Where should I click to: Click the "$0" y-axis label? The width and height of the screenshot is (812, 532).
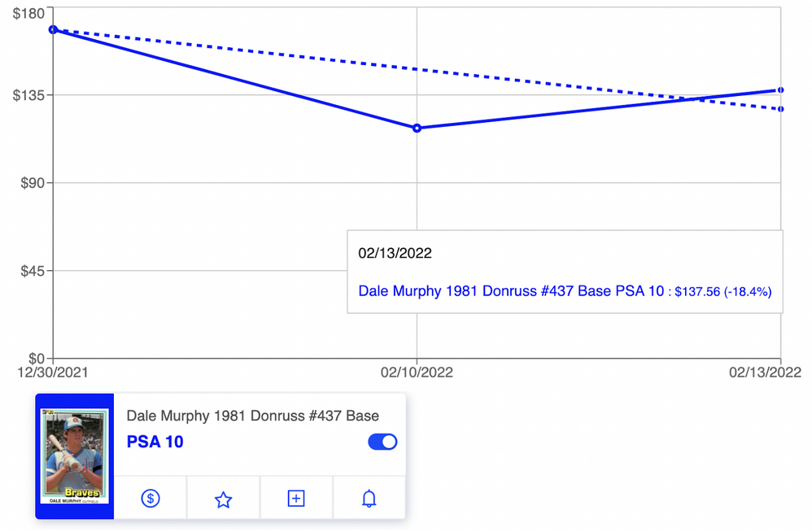point(37,358)
